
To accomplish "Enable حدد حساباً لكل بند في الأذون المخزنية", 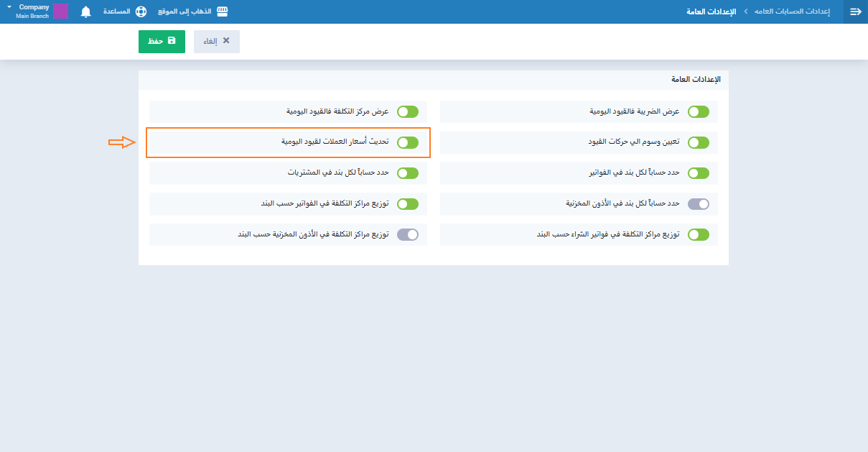I will pyautogui.click(x=698, y=204).
